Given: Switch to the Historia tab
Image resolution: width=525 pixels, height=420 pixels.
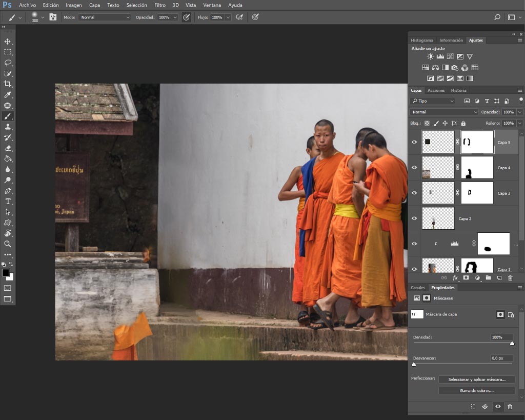Looking at the screenshot, I should 458,90.
